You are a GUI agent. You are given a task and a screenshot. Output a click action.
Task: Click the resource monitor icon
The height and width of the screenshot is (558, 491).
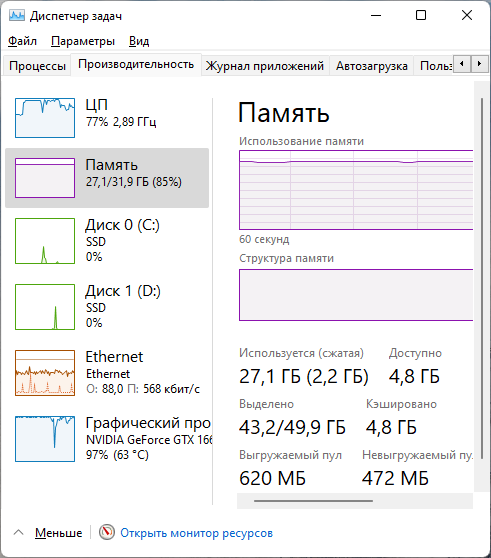[x=106, y=532]
